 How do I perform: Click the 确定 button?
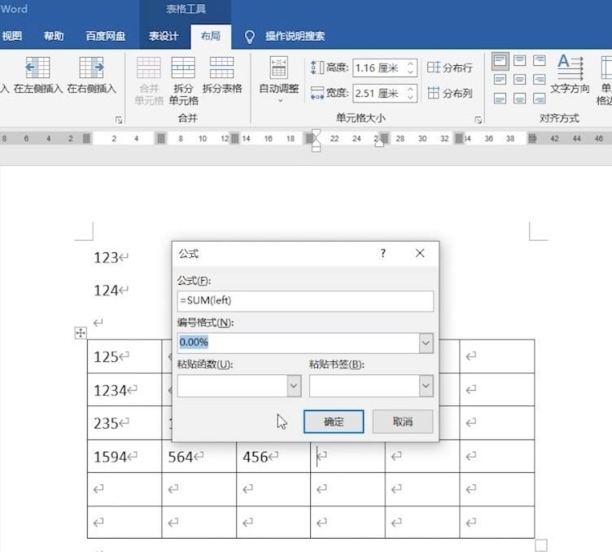pyautogui.click(x=334, y=422)
